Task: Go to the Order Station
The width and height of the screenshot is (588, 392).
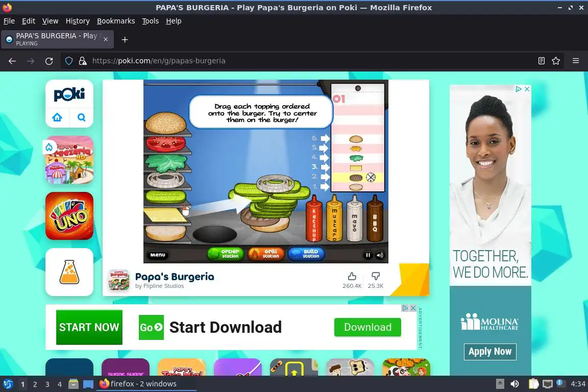Action: 226,254
